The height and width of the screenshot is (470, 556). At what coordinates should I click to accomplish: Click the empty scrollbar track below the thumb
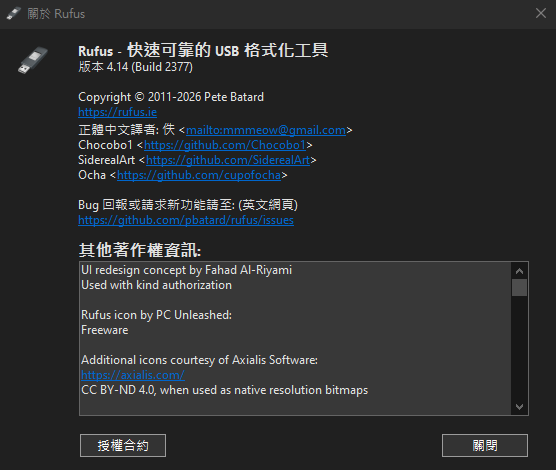519,348
